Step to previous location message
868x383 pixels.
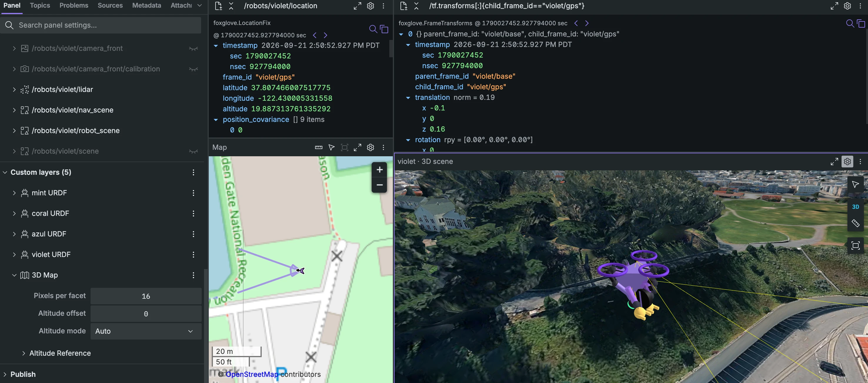[315, 35]
